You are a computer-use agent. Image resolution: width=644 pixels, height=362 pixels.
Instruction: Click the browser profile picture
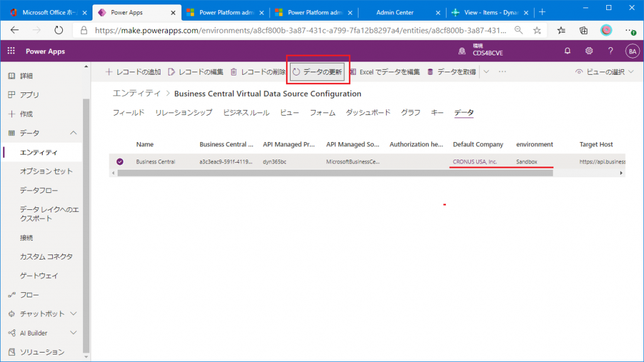[x=606, y=30]
